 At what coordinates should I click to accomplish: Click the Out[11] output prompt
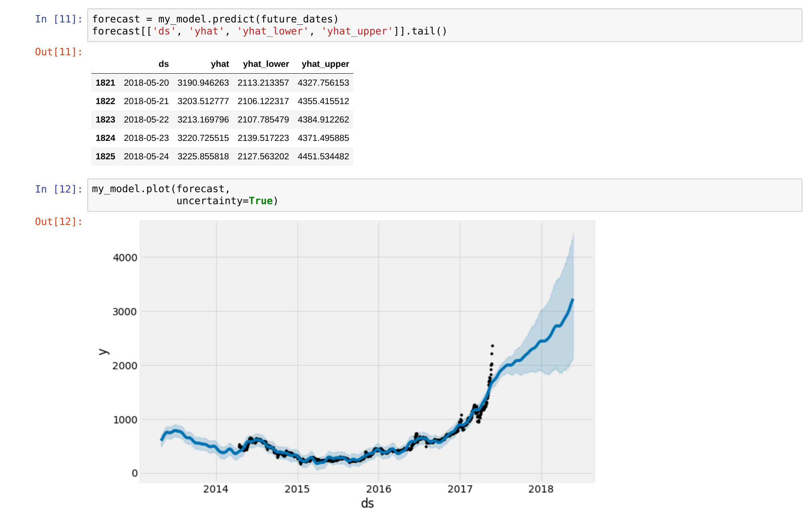pyautogui.click(x=58, y=52)
